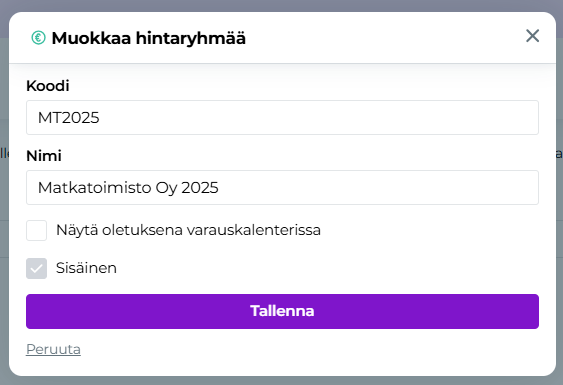Click the green euro icon beside the title
This screenshot has width=563, height=385.
pos(38,38)
